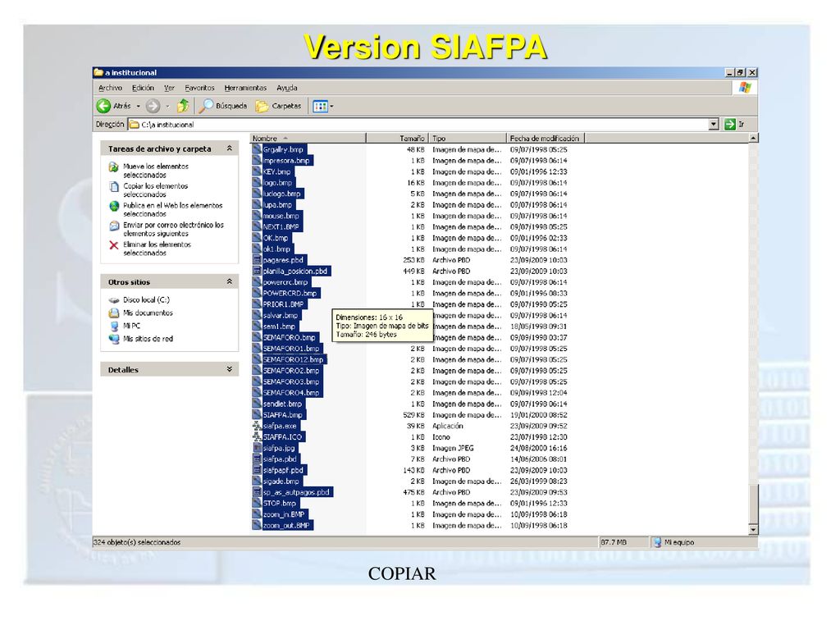This screenshot has width=840, height=630.
Task: Select the file NEXT1.BMP
Action: point(281,226)
